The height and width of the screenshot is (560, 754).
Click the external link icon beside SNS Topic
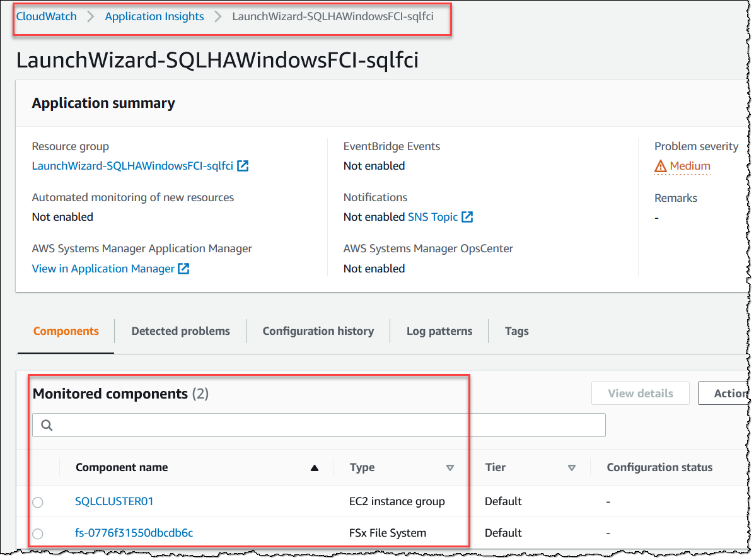pos(467,217)
